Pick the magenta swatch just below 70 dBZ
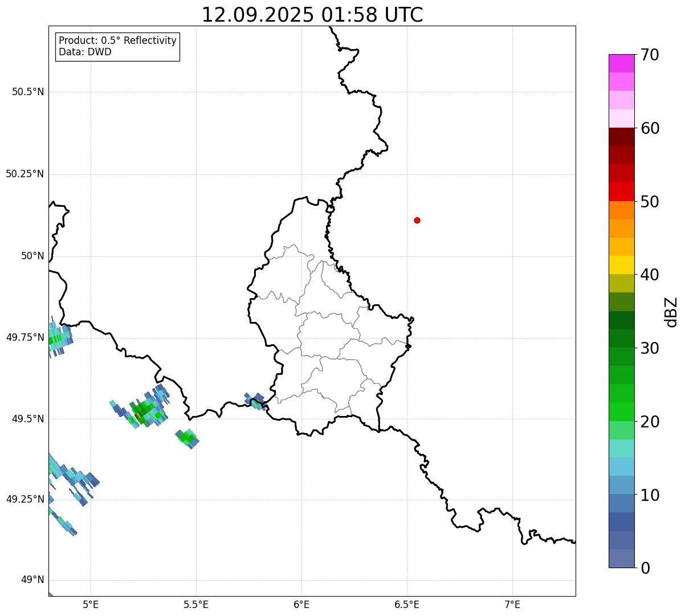The height and width of the screenshot is (616, 685). [x=621, y=63]
